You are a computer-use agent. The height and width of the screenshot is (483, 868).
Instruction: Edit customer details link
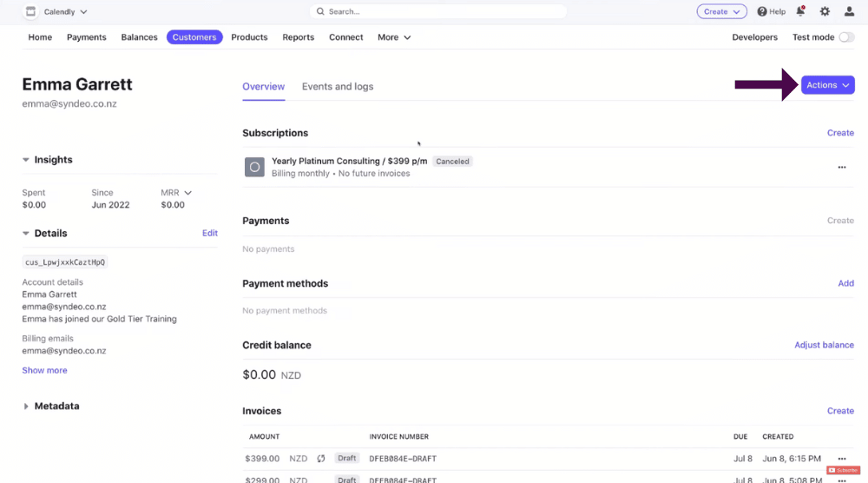tap(210, 233)
